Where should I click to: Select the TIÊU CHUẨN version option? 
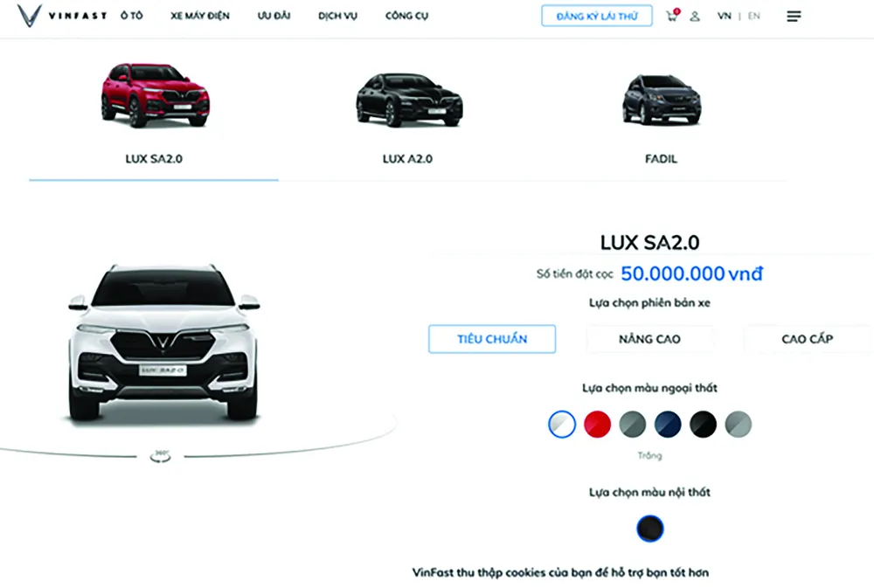(492, 339)
